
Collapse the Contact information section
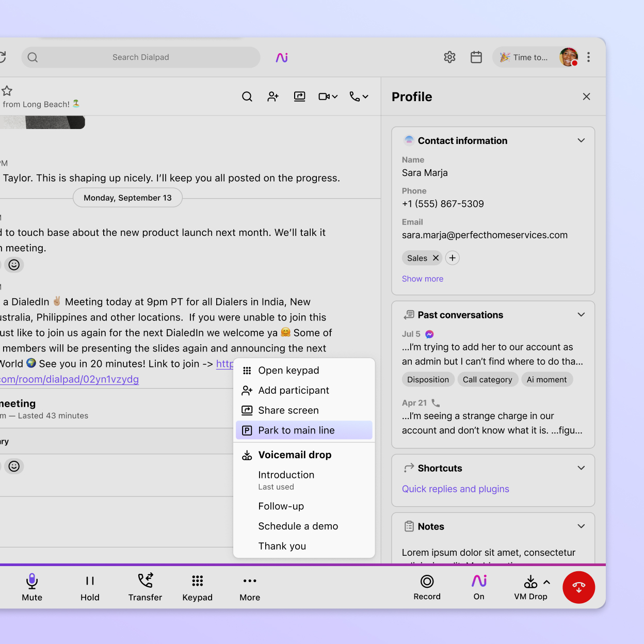pyautogui.click(x=581, y=140)
